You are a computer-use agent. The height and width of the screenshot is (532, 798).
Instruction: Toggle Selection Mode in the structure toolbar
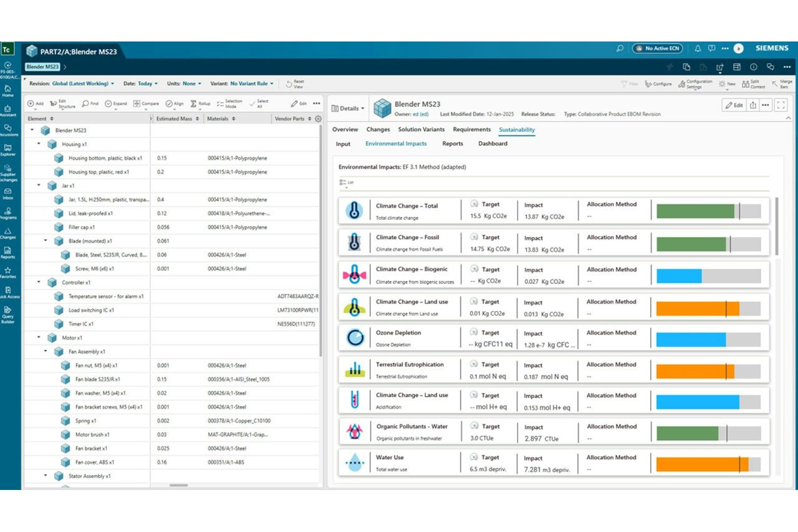229,103
